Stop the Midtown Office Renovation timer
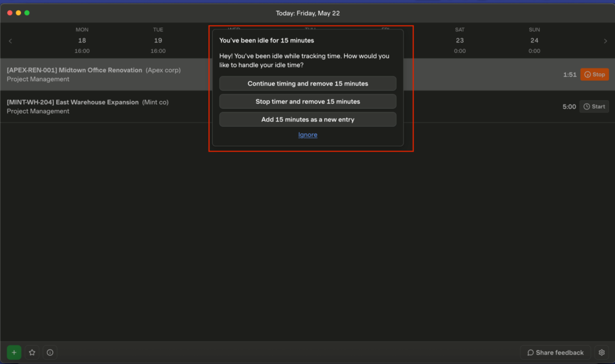Viewport: 615px width, 364px height. pyautogui.click(x=595, y=74)
